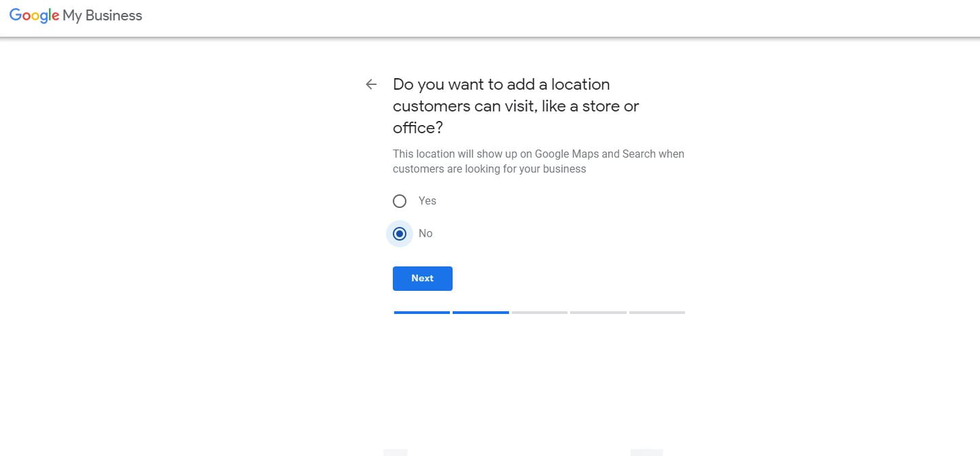Click the fourth gray progress segment
980x456 pixels.
pyautogui.click(x=598, y=313)
